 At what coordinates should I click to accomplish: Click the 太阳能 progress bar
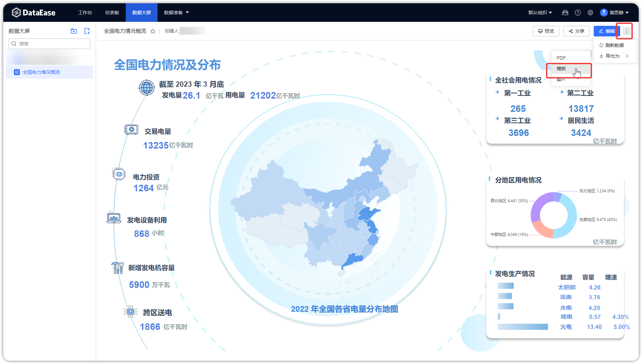(x=506, y=286)
